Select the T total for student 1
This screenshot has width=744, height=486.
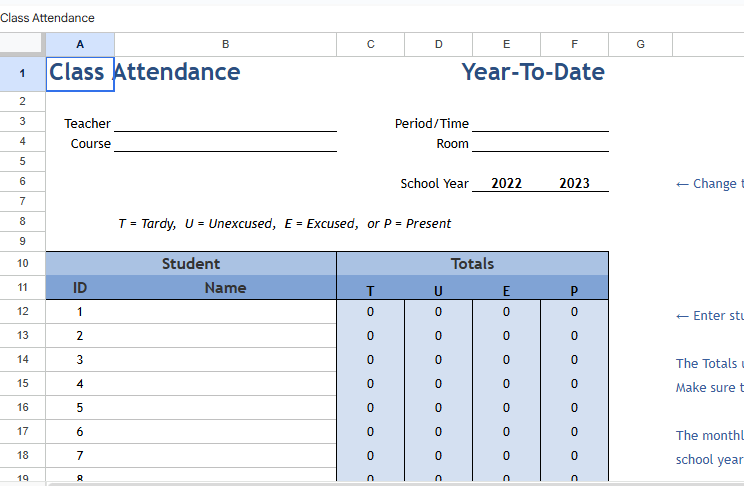(x=370, y=312)
